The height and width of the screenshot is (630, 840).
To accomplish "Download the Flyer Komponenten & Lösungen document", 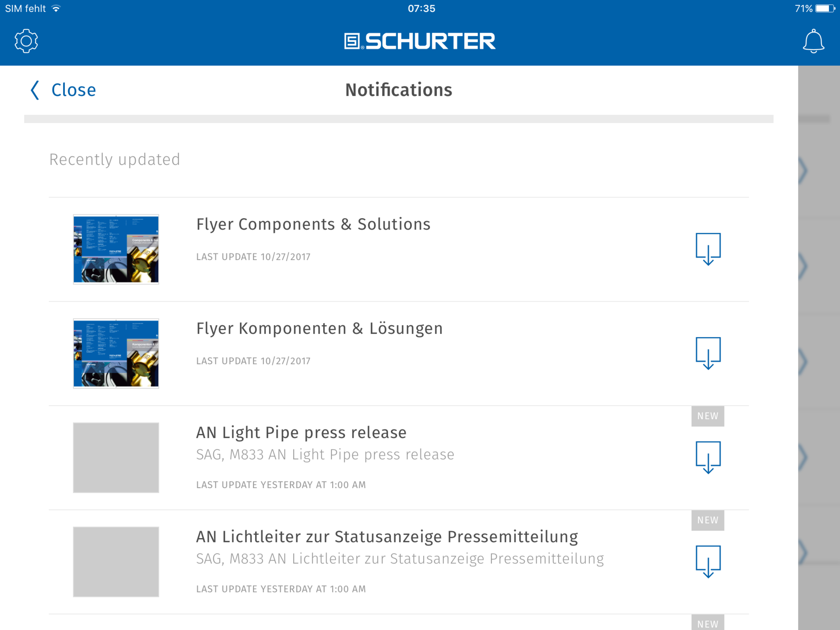I will pyautogui.click(x=708, y=353).
